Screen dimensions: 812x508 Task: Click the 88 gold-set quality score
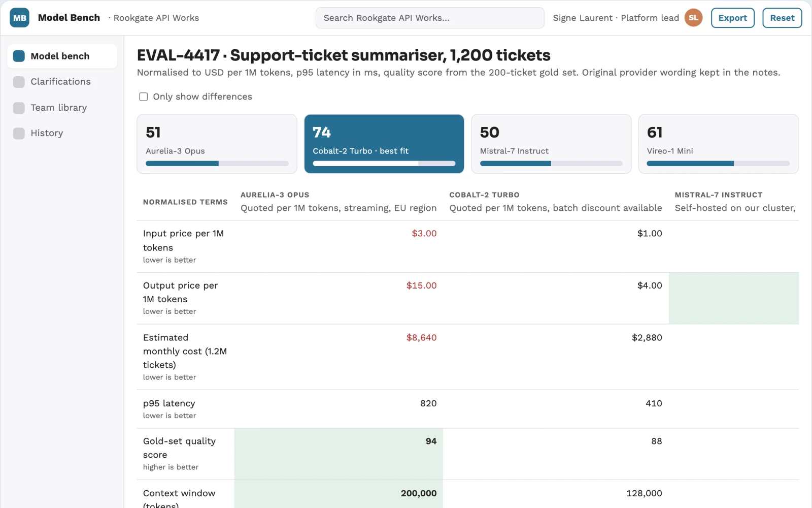[x=657, y=441]
